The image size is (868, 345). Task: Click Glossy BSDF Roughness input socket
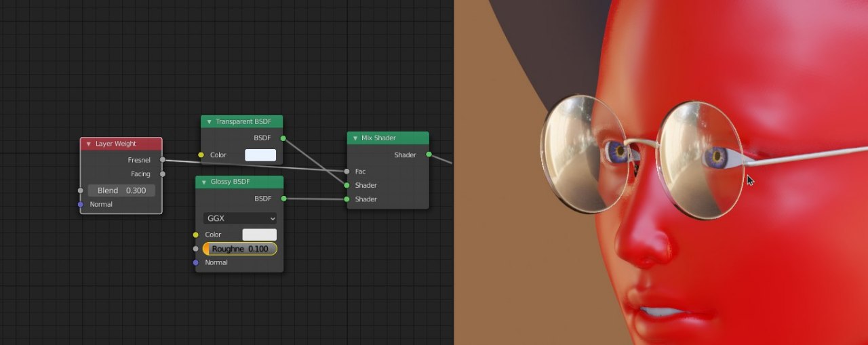(196, 249)
